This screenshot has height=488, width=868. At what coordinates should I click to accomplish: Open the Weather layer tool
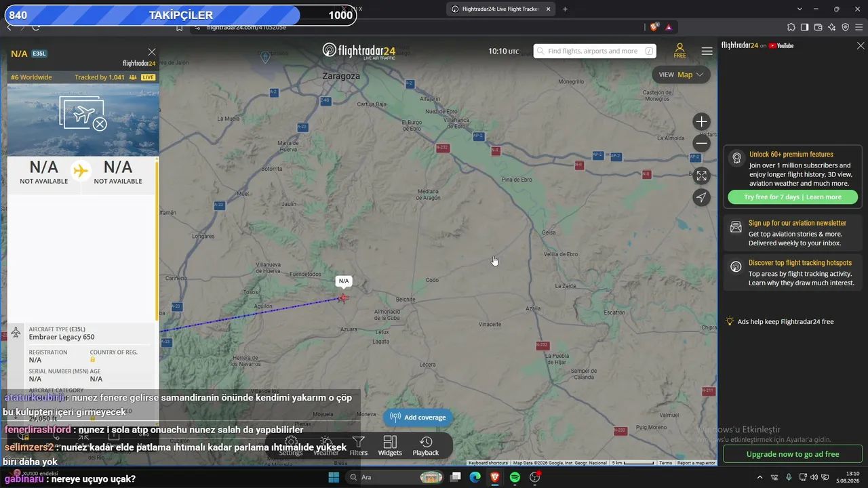[x=326, y=446]
